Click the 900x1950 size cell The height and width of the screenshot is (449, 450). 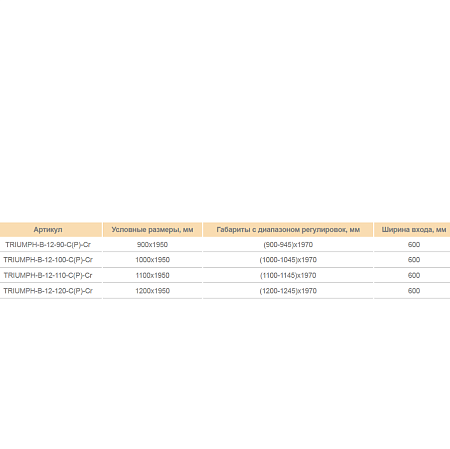coord(152,245)
